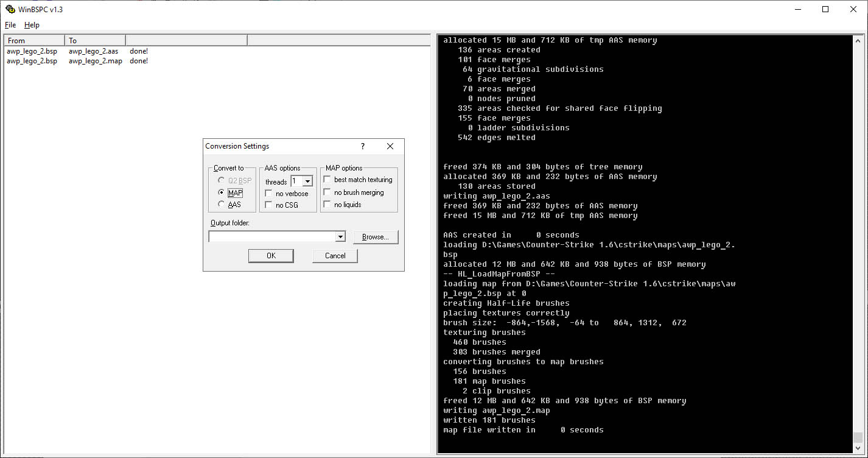Open the File menu
The width and height of the screenshot is (868, 458).
pyautogui.click(x=10, y=25)
